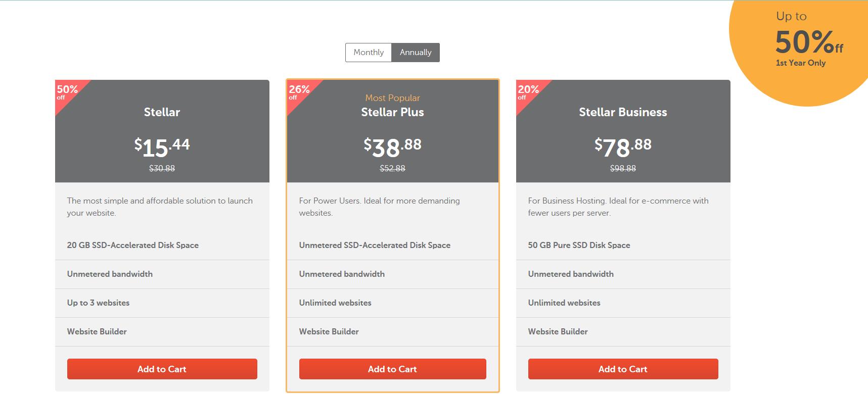Add the Stellar plan to cart
The height and width of the screenshot is (394, 868).
coord(162,369)
